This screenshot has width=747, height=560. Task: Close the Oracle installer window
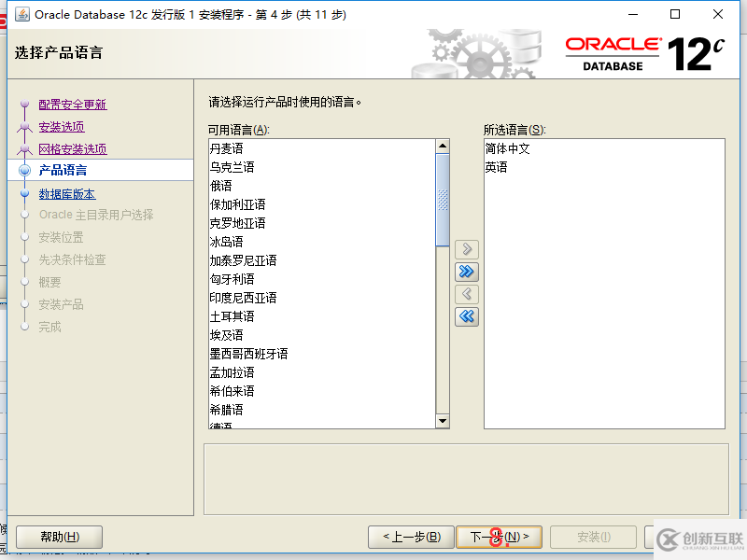click(x=718, y=14)
